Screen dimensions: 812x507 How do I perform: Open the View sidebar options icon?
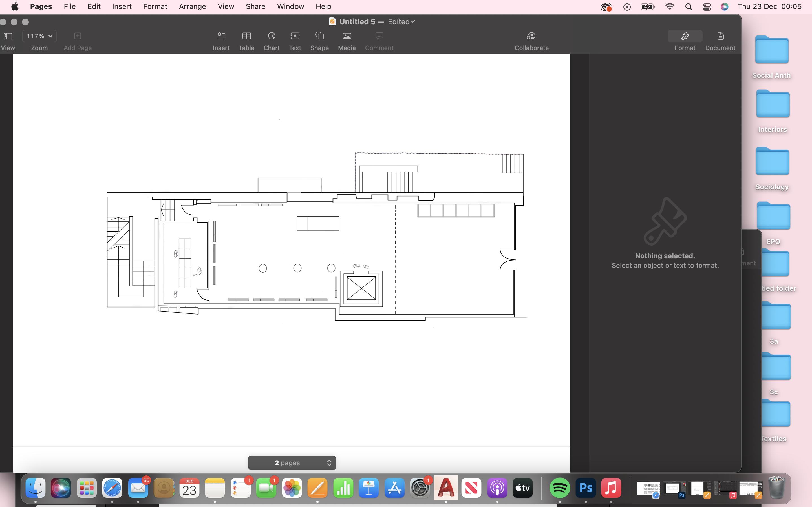[x=8, y=36]
